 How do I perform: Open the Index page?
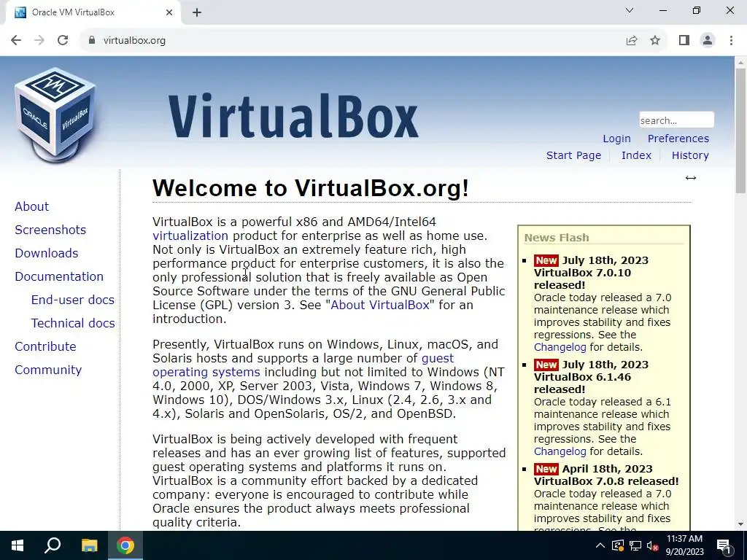coord(636,155)
